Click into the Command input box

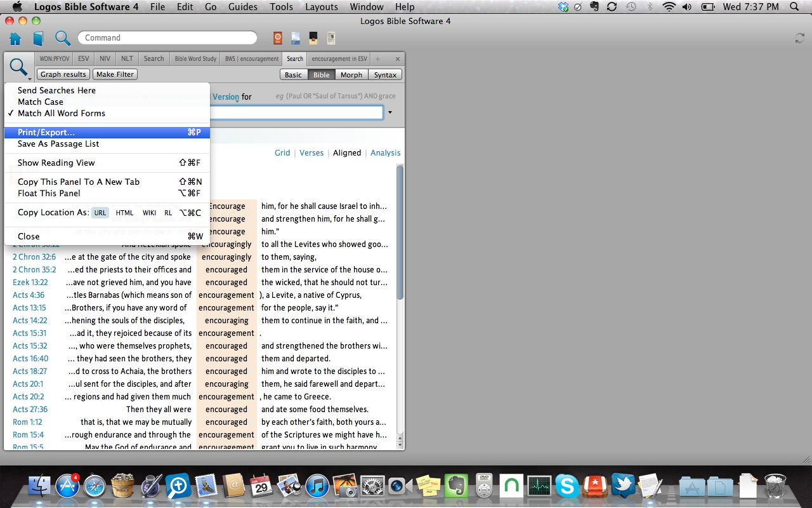(x=167, y=38)
